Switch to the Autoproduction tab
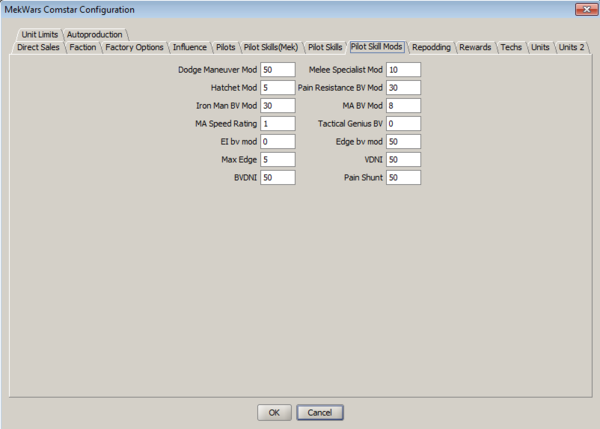 pyautogui.click(x=94, y=34)
